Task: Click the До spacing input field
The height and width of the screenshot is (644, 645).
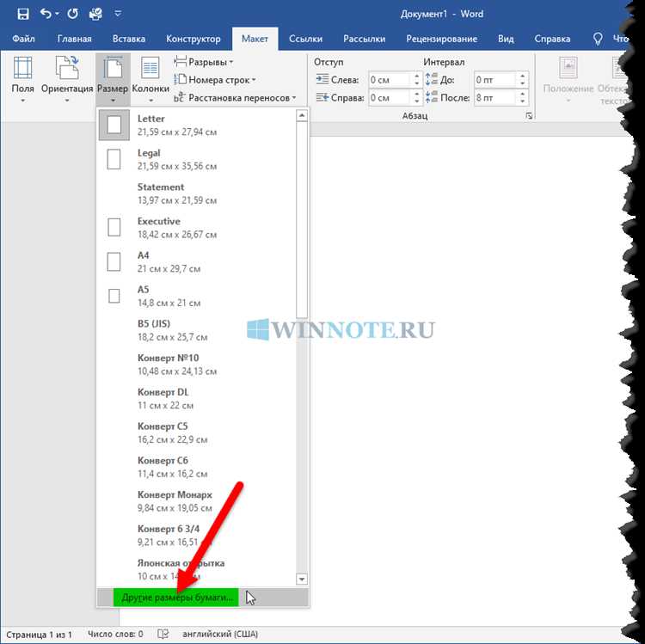Action: coord(495,80)
